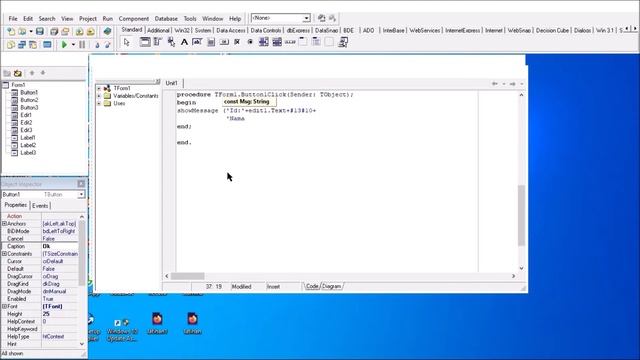Select the ActionList component icon
Image resolution: width=640 pixels, height=360 pixels.
click(x=343, y=42)
